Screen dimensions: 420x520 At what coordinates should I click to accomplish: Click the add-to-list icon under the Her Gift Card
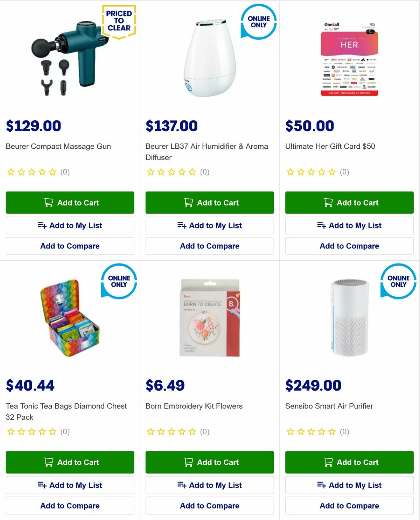click(321, 225)
